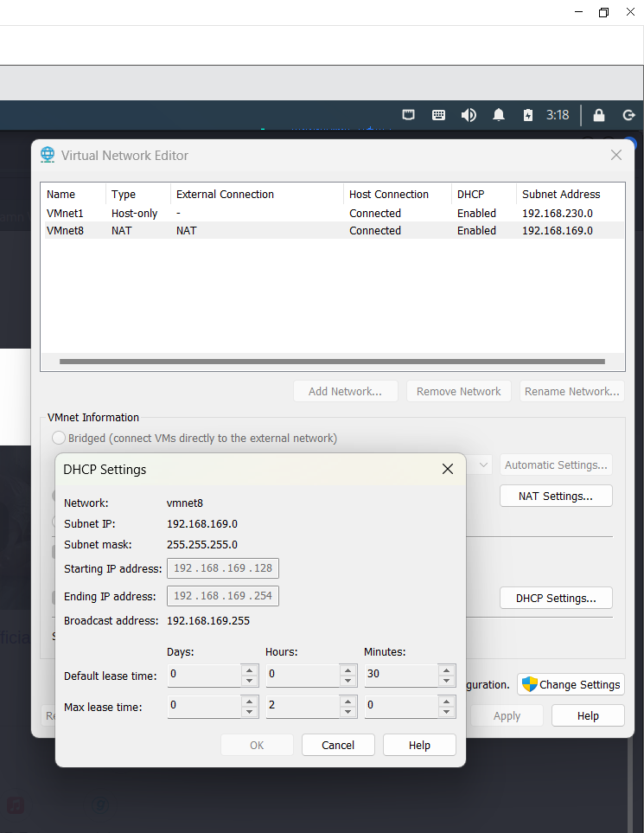Increase Max lease time Minutes value
Viewport: 644px width, 833px height.
[x=447, y=702]
